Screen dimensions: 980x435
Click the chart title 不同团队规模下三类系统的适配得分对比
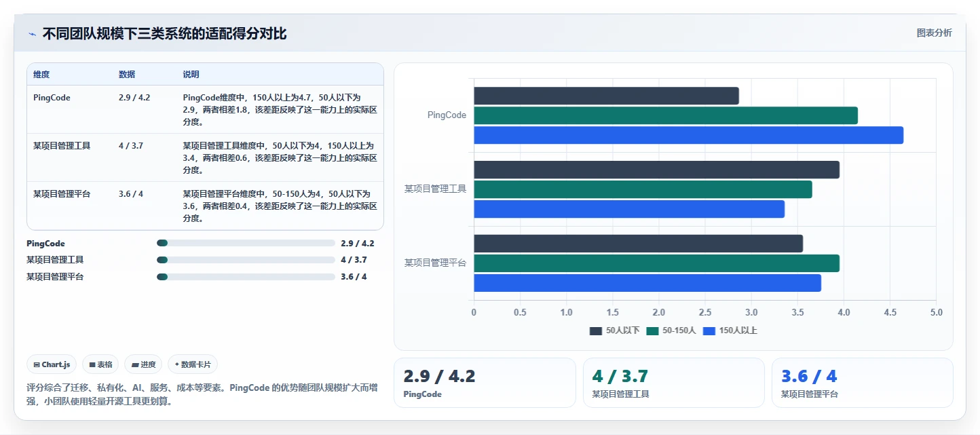[x=164, y=33]
